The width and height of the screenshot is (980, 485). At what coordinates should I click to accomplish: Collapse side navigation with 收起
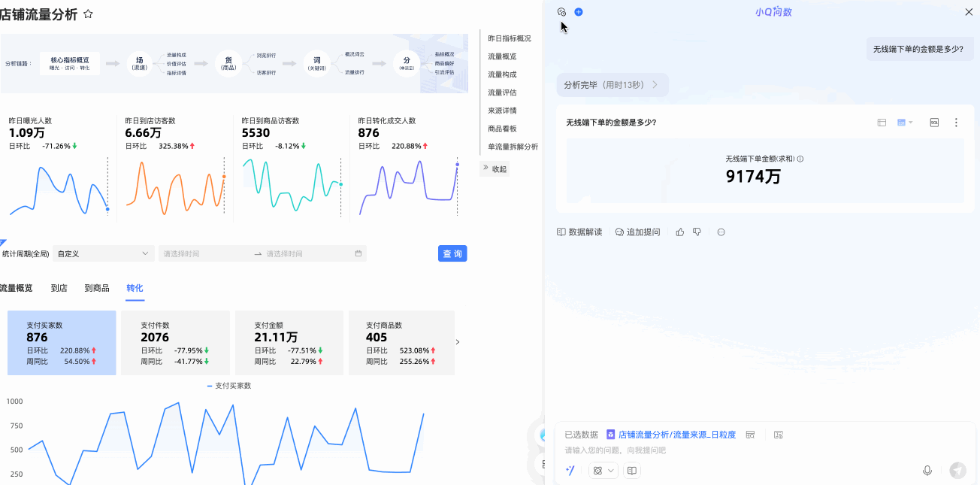tap(495, 169)
